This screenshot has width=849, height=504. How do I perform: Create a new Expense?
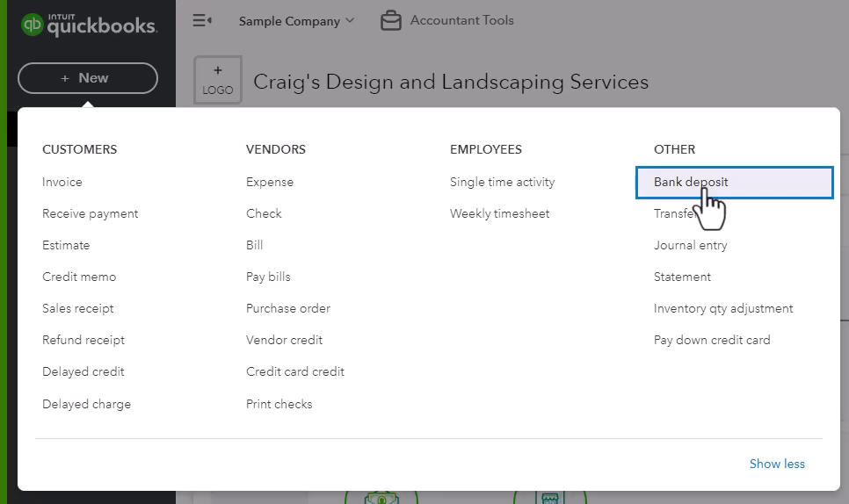270,183
